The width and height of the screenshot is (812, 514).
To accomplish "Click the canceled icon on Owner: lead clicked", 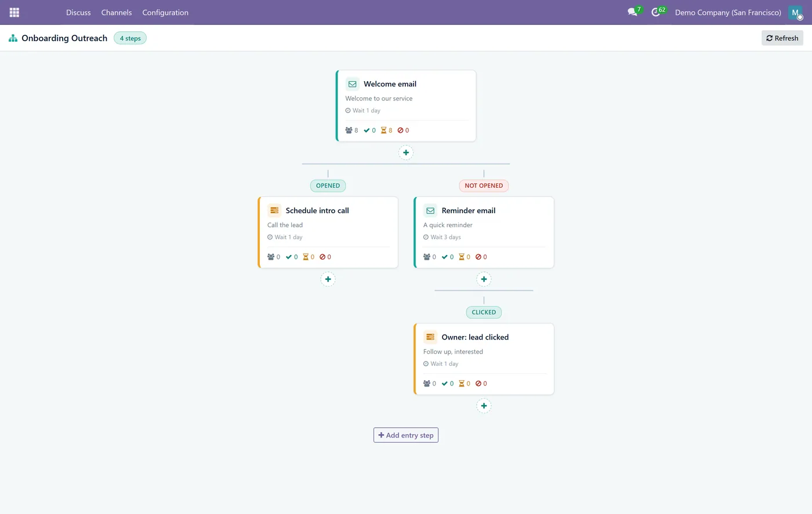I will pyautogui.click(x=478, y=384).
